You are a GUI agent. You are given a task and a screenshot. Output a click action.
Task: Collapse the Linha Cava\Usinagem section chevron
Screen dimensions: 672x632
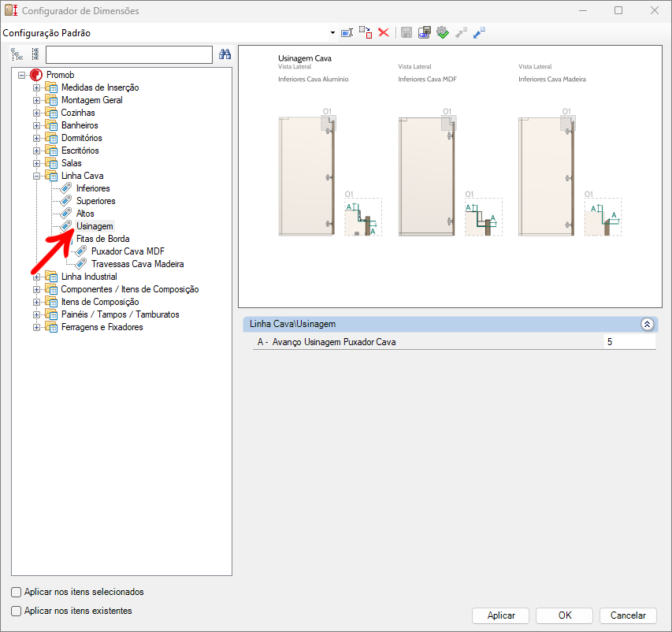(647, 324)
